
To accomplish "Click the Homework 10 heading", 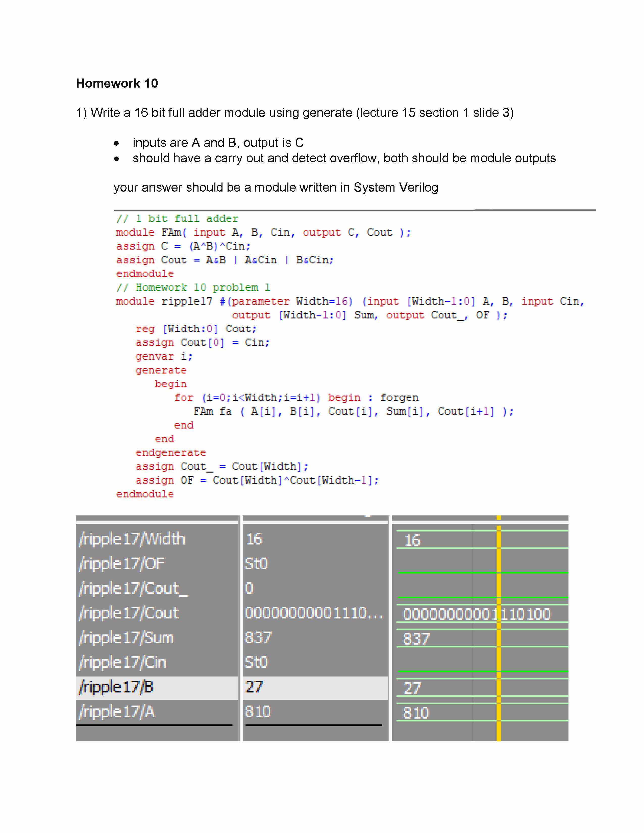I will point(117,83).
